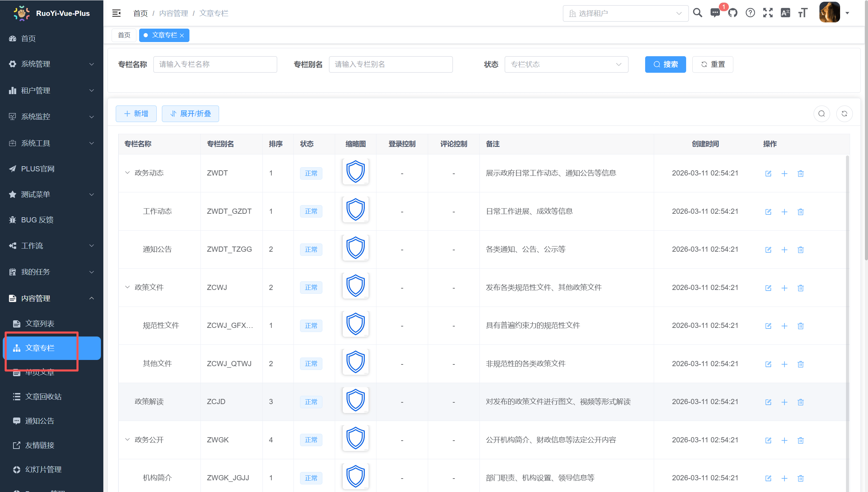Collapse the sidebar using the hamburger icon

pyautogui.click(x=116, y=13)
